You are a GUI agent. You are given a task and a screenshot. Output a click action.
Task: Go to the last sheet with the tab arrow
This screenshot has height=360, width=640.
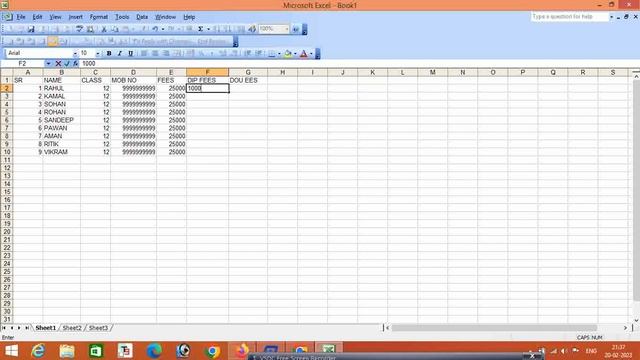point(27,328)
